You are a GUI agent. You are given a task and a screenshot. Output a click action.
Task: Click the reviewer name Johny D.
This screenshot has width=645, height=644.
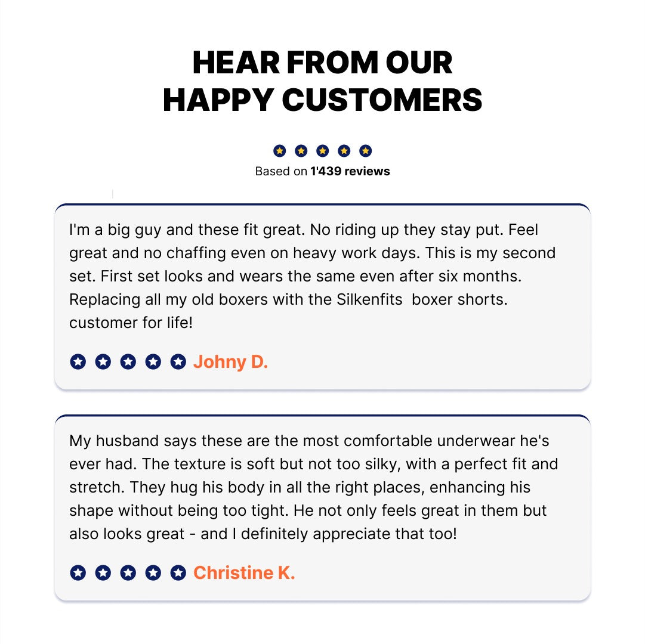[231, 362]
